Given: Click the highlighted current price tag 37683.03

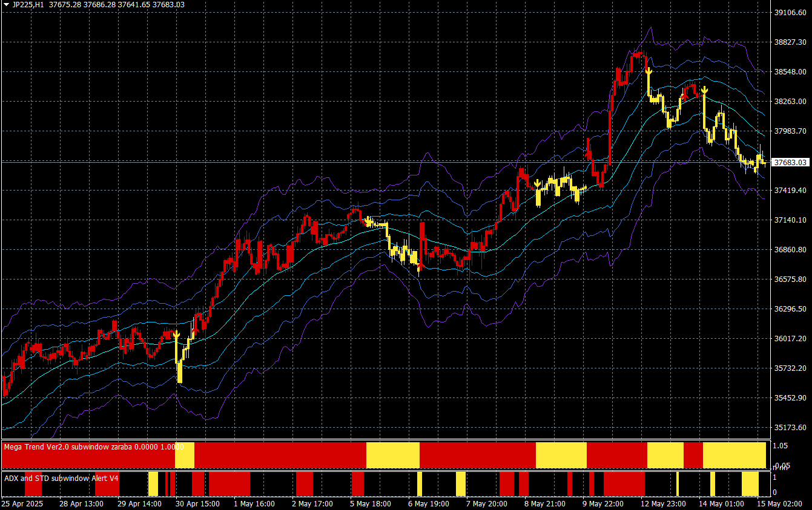Looking at the screenshot, I should (x=792, y=162).
